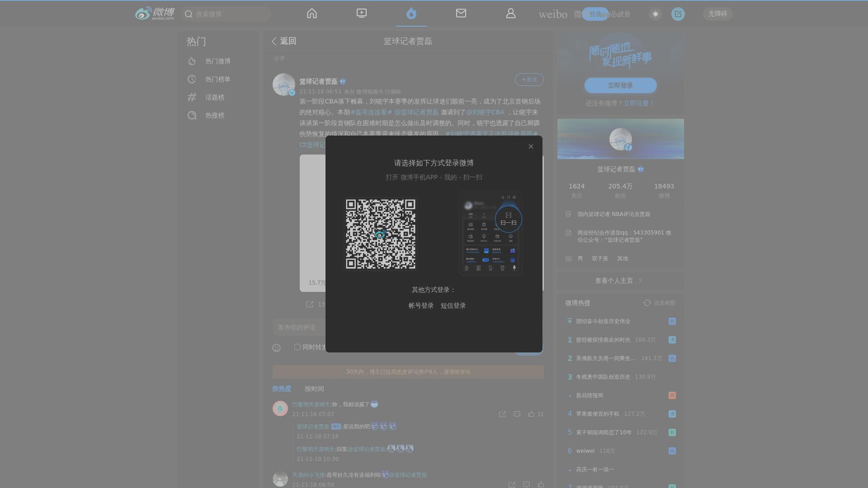
Task: Select the hot flame tab in navigation
Action: point(411,14)
